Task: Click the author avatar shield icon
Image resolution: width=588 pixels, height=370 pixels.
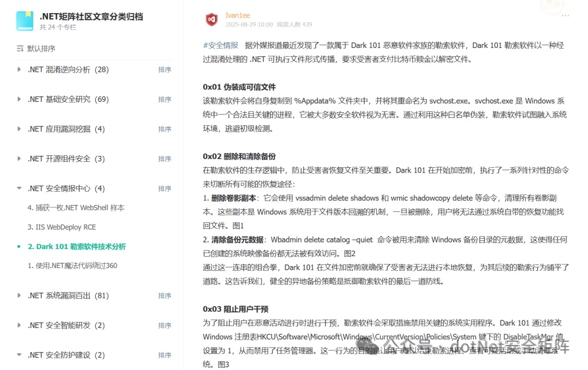Action: [x=212, y=20]
